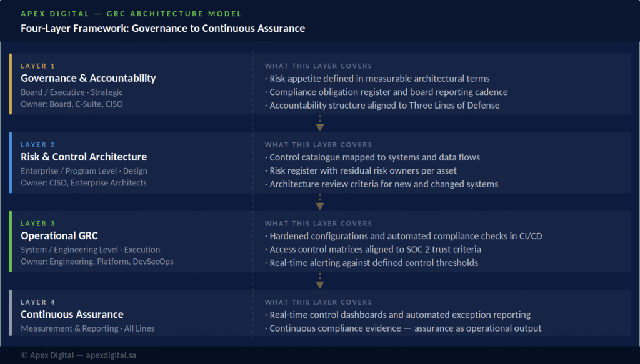Click the Real-time control dashboards bullet
Image resolution: width=640 pixels, height=364 pixels.
[398, 315]
